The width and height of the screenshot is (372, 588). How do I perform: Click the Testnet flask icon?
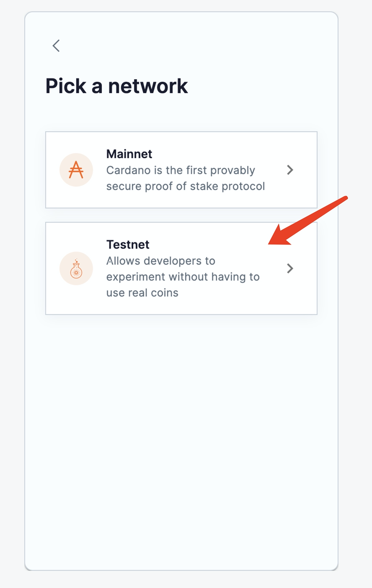pos(76,268)
